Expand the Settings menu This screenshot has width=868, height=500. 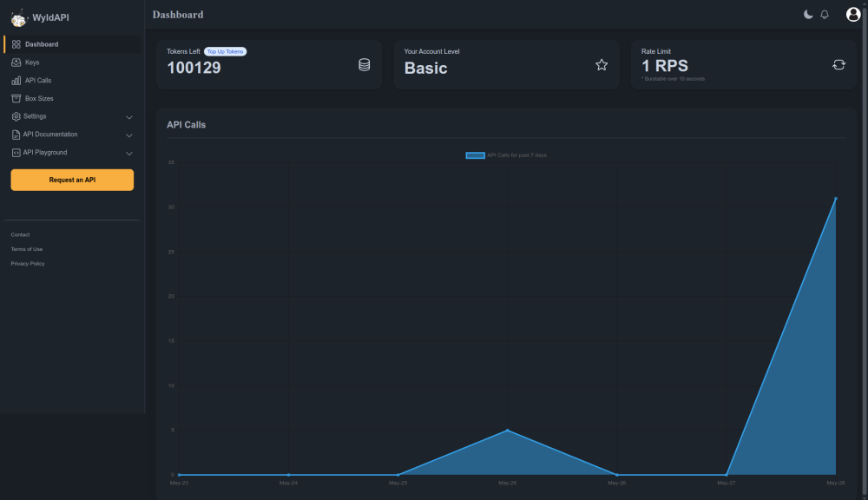pyautogui.click(x=35, y=115)
